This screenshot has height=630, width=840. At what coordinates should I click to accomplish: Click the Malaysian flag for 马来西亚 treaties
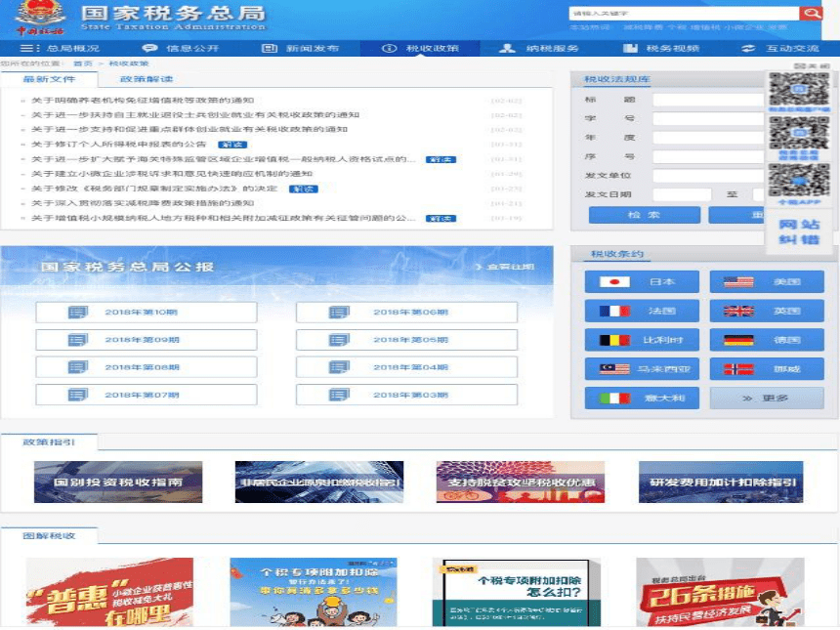point(614,368)
